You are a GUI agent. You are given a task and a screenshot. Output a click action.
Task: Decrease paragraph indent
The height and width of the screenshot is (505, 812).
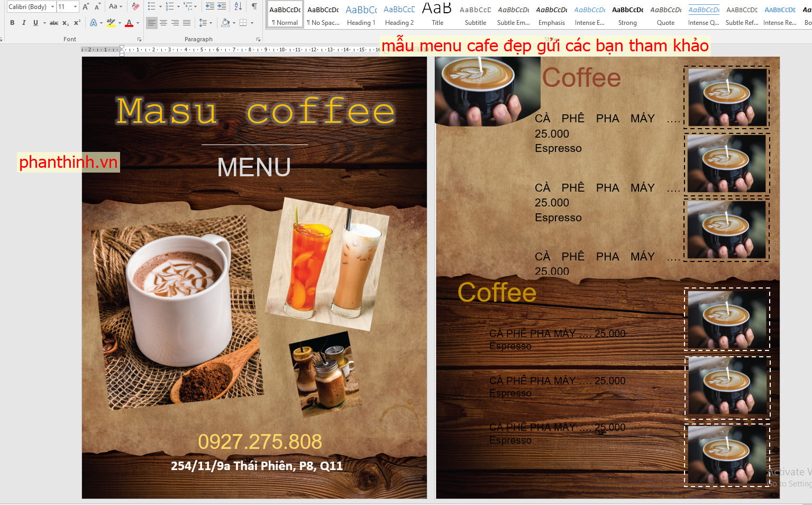210,7
